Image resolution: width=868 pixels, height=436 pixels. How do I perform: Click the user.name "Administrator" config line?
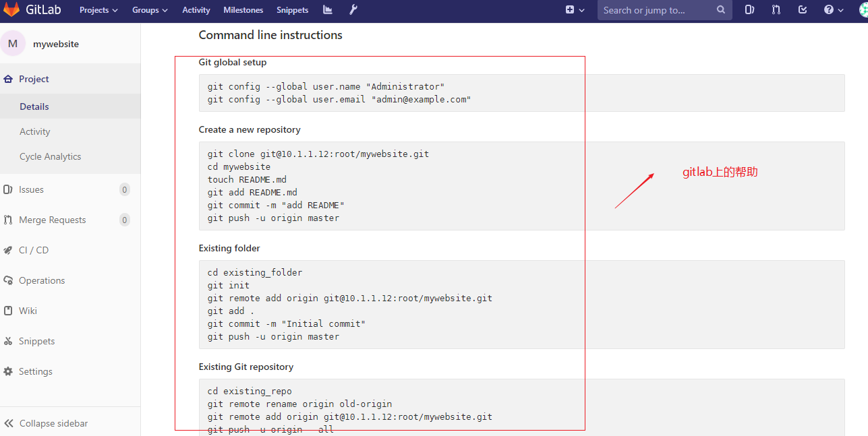[326, 87]
